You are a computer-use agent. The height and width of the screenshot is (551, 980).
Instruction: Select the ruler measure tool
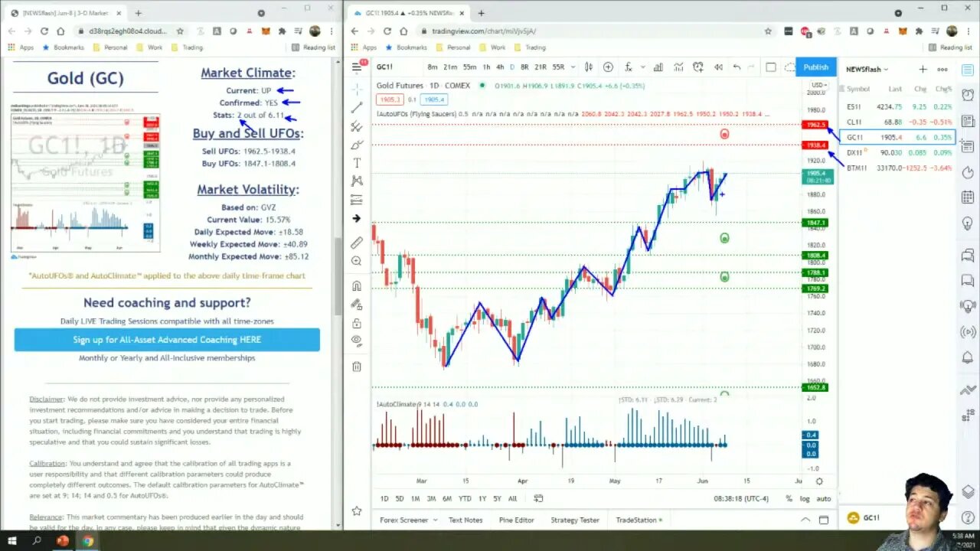(x=357, y=243)
